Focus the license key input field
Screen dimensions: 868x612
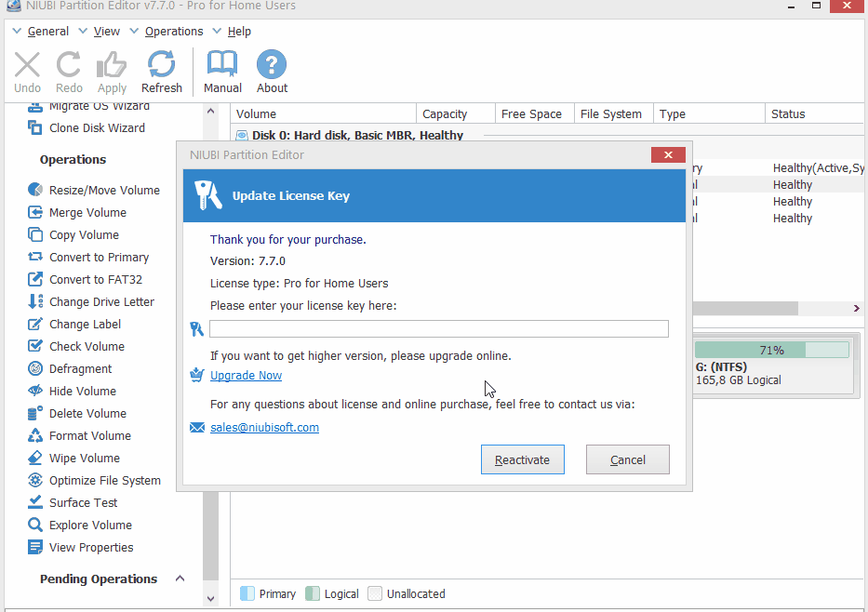click(439, 328)
